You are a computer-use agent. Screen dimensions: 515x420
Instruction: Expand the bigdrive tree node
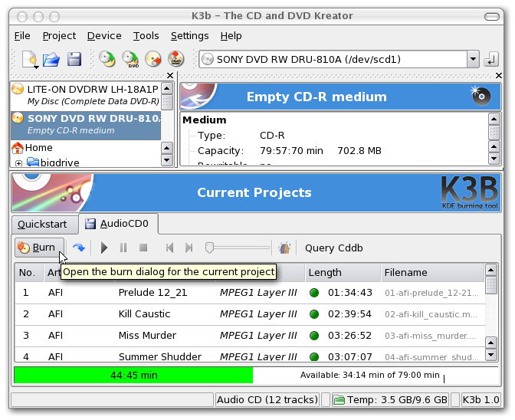18,163
